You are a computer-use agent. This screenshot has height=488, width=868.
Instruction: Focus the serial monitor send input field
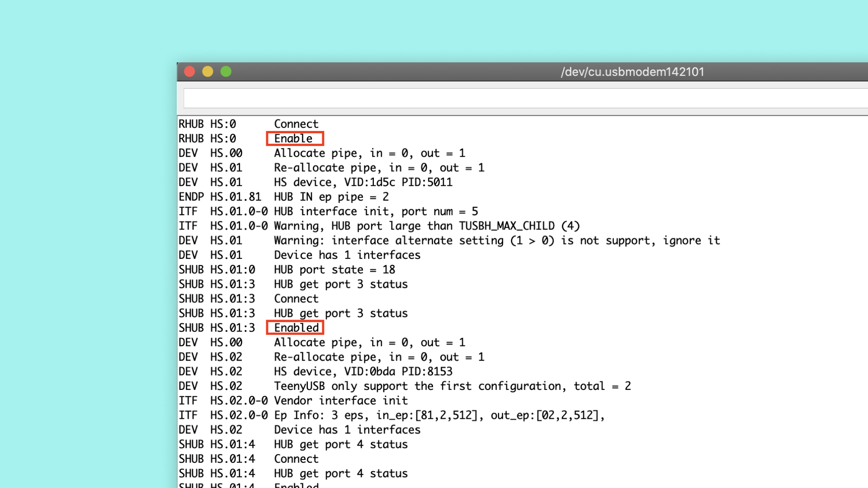click(x=524, y=99)
